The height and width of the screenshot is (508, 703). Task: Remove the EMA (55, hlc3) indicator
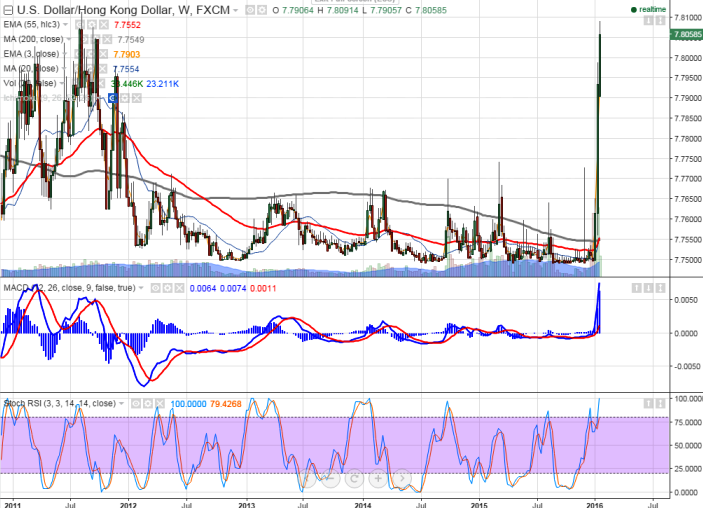point(104,25)
